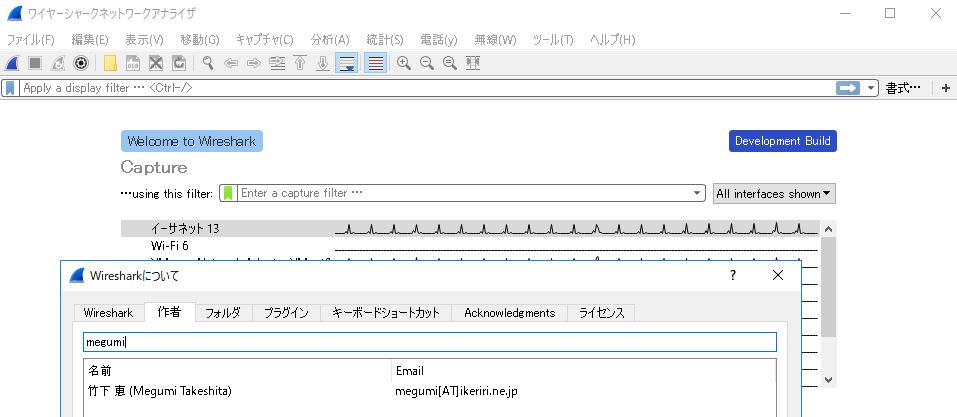
Task: Open the 表示(V) menu
Action: pos(144,40)
